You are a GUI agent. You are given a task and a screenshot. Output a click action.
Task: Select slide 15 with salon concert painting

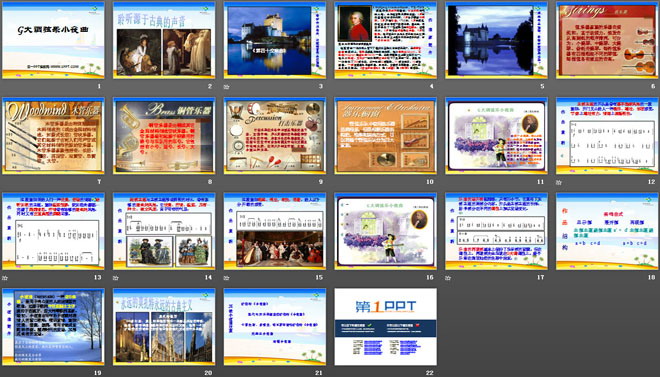tap(275, 231)
